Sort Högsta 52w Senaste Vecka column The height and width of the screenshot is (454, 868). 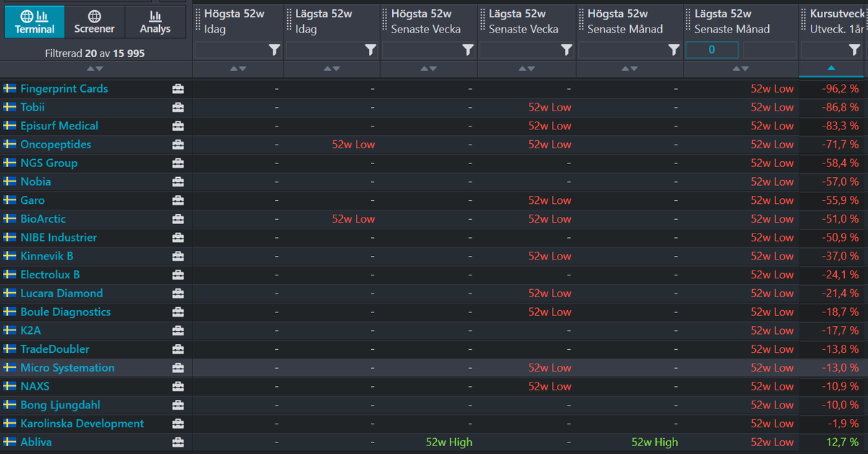click(x=428, y=69)
